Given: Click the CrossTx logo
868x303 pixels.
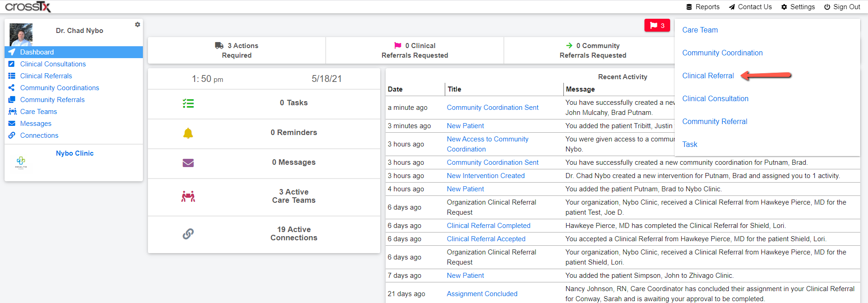Looking at the screenshot, I should click(x=27, y=6).
